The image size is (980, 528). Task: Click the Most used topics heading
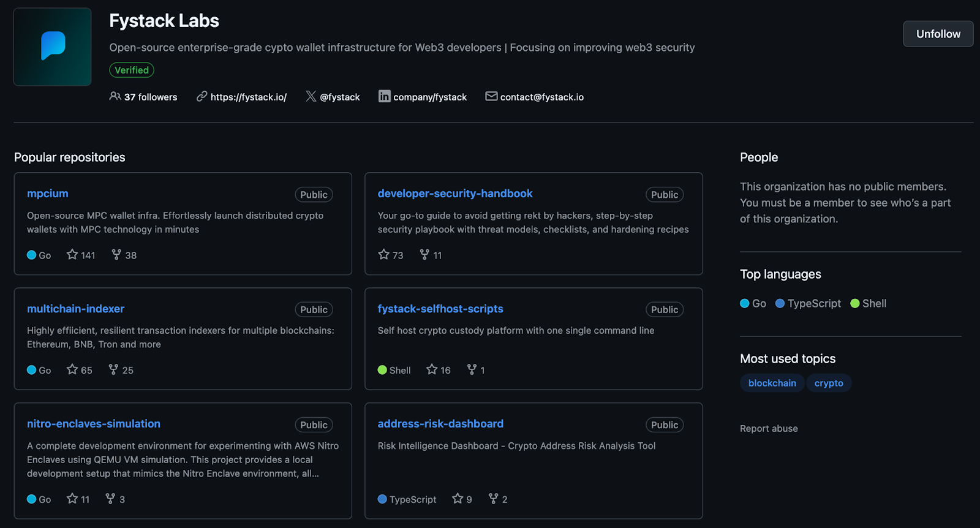tap(788, 359)
